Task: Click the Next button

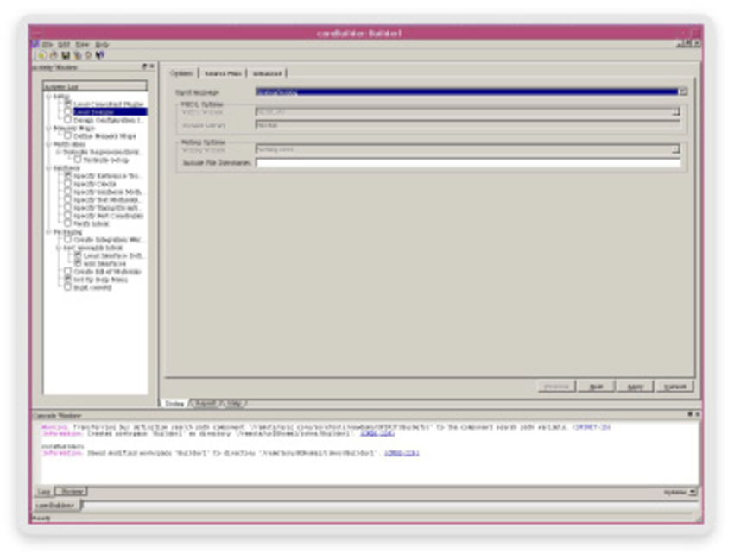Action: (x=596, y=387)
